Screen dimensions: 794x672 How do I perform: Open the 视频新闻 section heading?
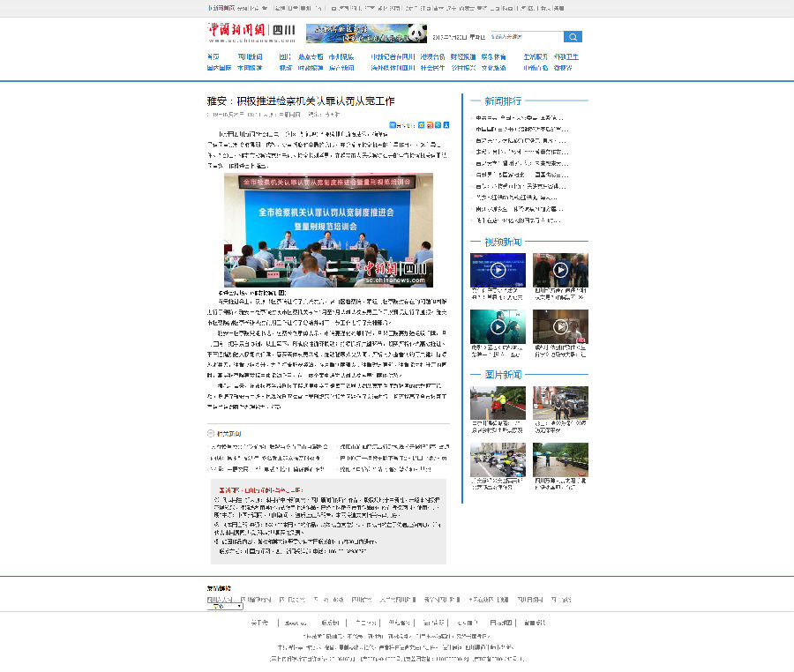[x=503, y=242]
